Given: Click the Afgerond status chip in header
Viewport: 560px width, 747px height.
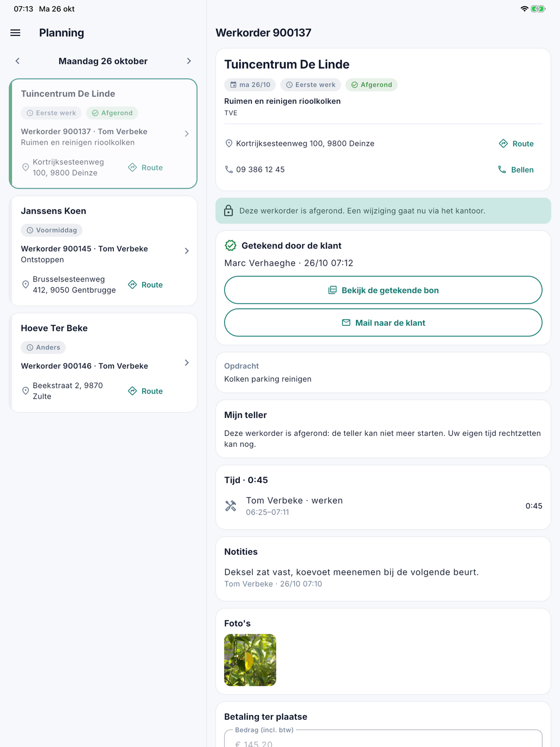Looking at the screenshot, I should (372, 85).
